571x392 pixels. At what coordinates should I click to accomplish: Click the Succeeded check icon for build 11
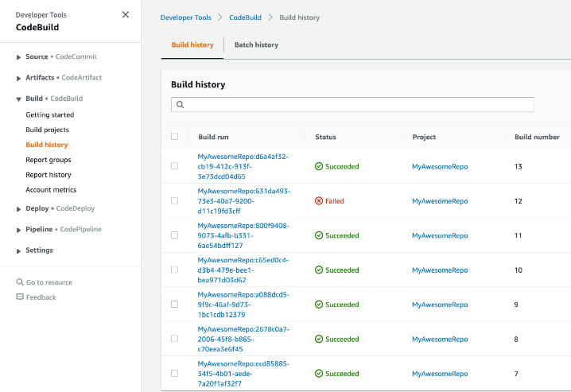(319, 235)
